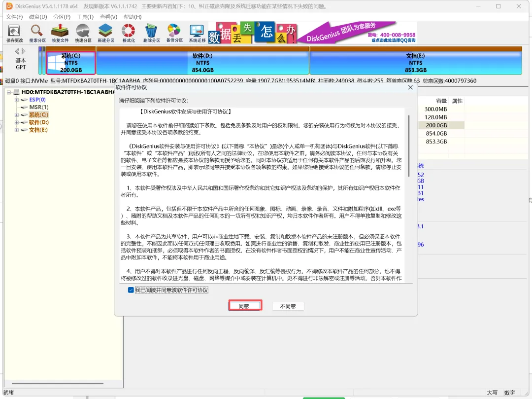The height and width of the screenshot is (399, 532).
Task: Open the Backup Partition (备份分区) tool
Action: point(174,33)
